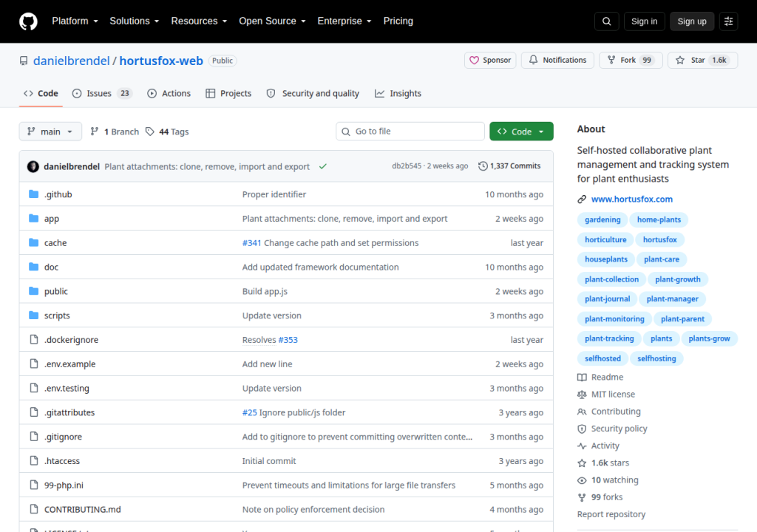Image resolution: width=757 pixels, height=532 pixels.
Task: Select the gardening topic tag
Action: pyautogui.click(x=602, y=219)
